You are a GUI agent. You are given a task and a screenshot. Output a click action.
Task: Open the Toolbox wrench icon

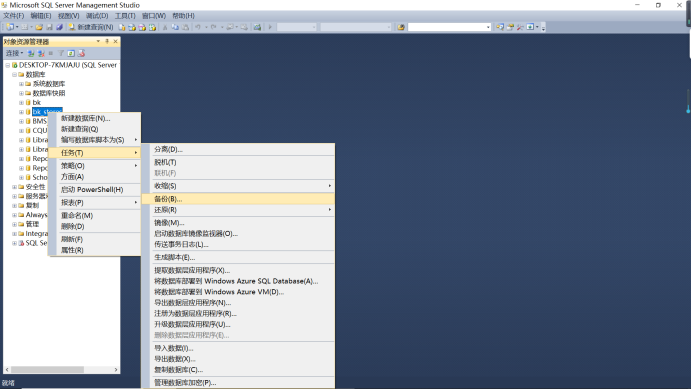point(520,27)
